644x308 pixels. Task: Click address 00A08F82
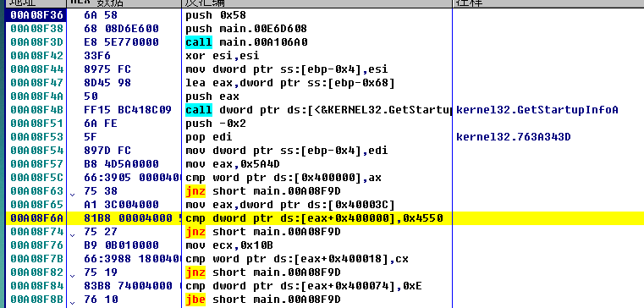coord(37,272)
